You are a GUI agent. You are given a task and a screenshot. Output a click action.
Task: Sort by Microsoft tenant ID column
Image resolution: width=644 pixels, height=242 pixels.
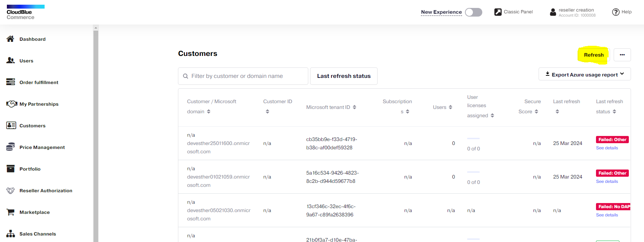(354, 107)
